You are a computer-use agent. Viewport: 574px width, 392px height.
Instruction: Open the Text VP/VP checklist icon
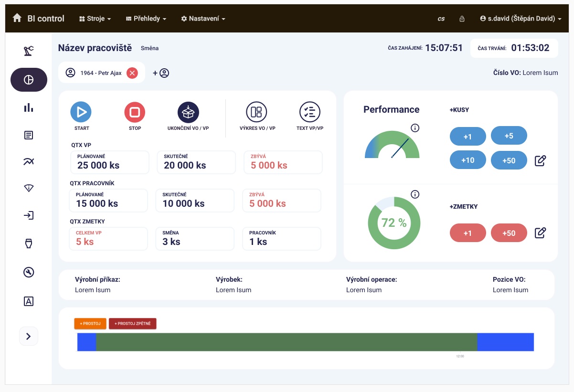(310, 112)
